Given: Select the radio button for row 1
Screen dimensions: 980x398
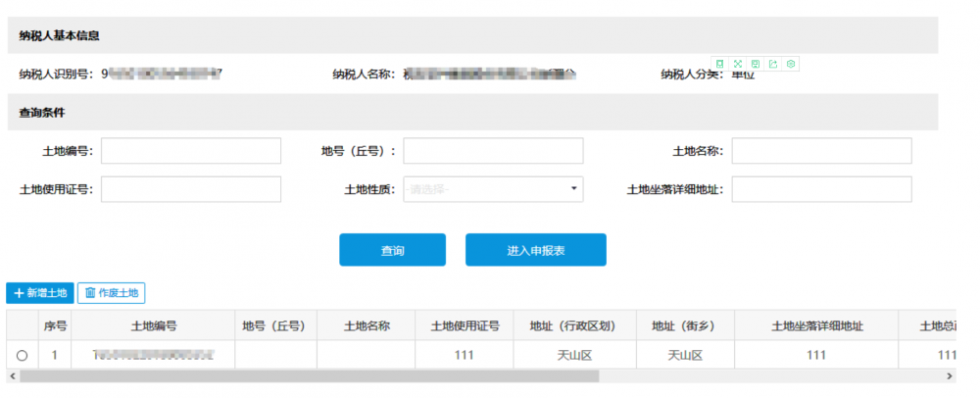Looking at the screenshot, I should coord(22,355).
